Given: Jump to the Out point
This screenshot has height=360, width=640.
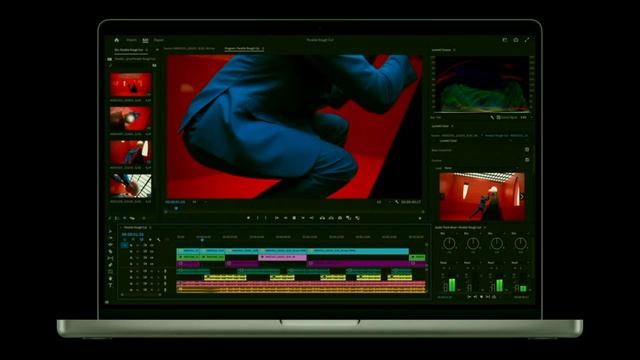Looking at the screenshot, I should 312,218.
